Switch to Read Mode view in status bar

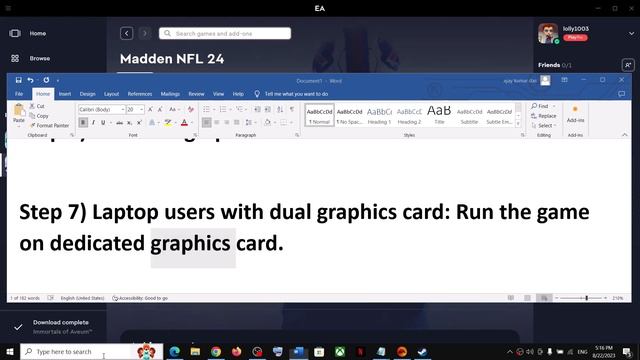tap(511, 298)
